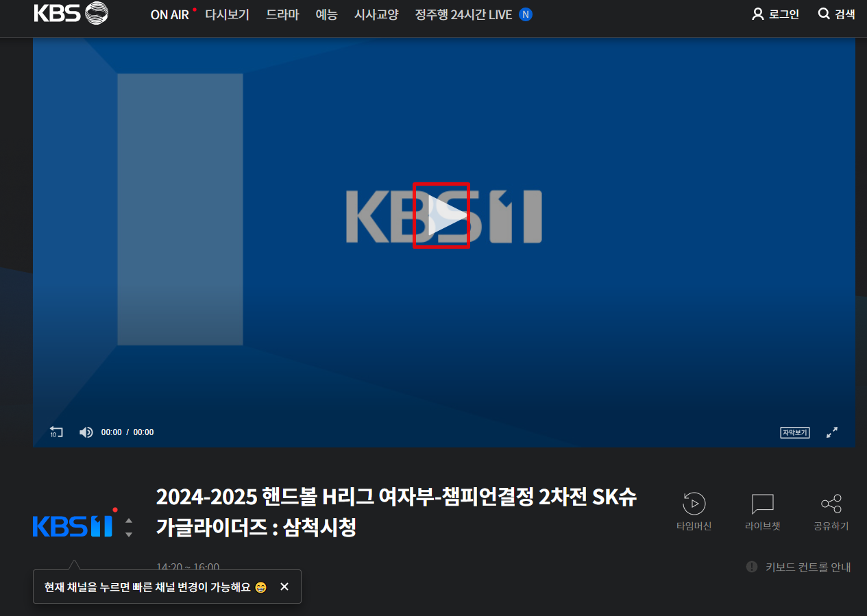The height and width of the screenshot is (616, 867).
Task: Go to the 드라마 section
Action: pyautogui.click(x=282, y=14)
